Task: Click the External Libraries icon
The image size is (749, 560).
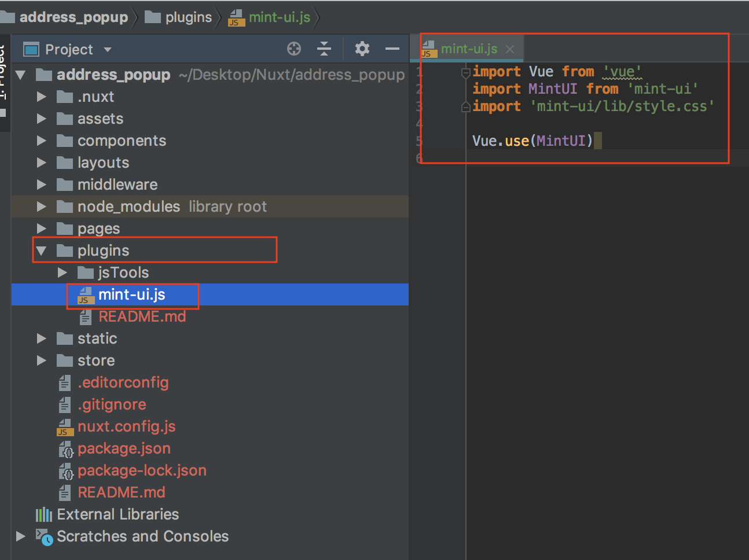Action: (44, 514)
